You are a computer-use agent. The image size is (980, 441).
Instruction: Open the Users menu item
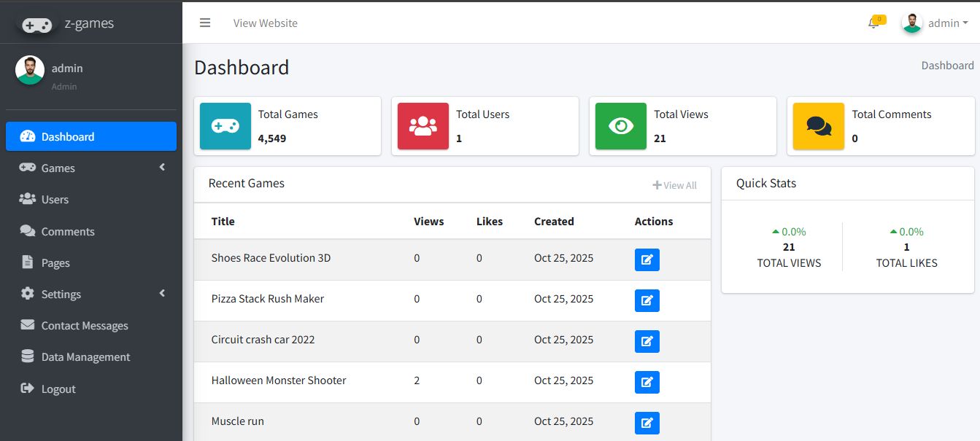point(55,200)
